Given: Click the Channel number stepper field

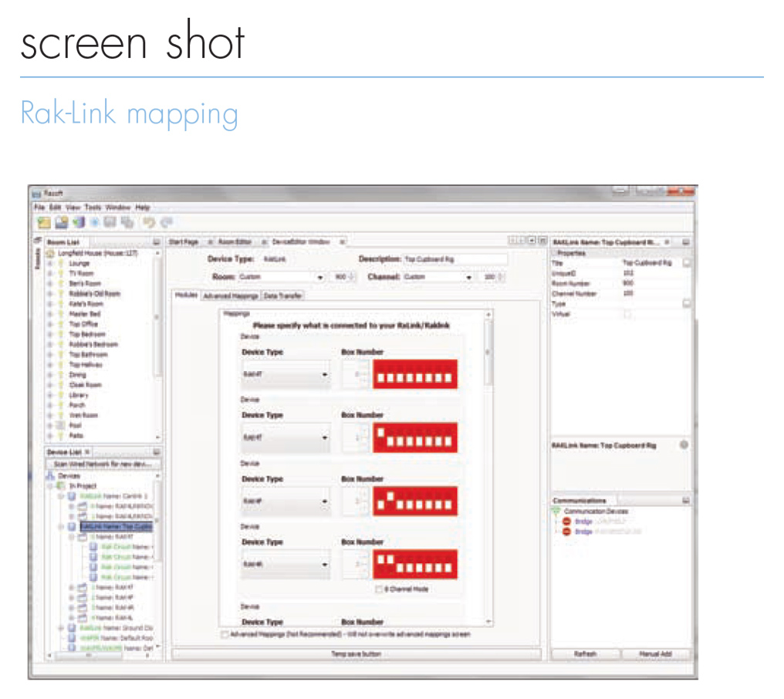Looking at the screenshot, I should 492,276.
